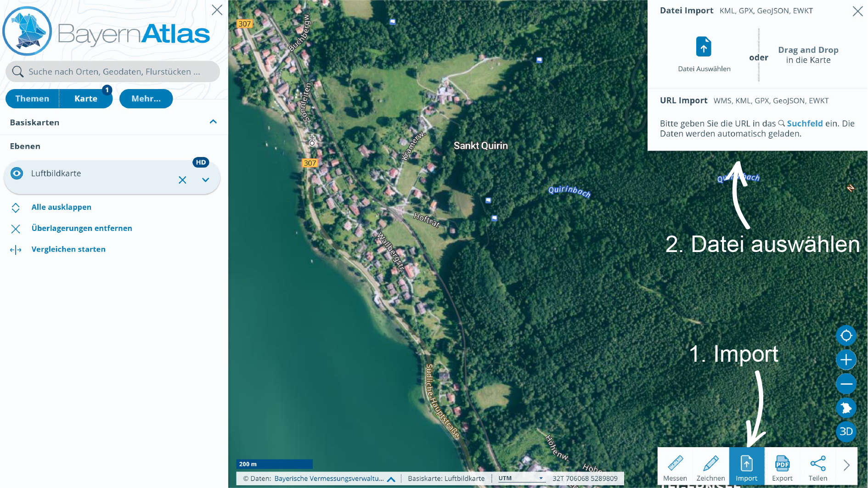Collapse the Basiskarten section

tap(213, 122)
